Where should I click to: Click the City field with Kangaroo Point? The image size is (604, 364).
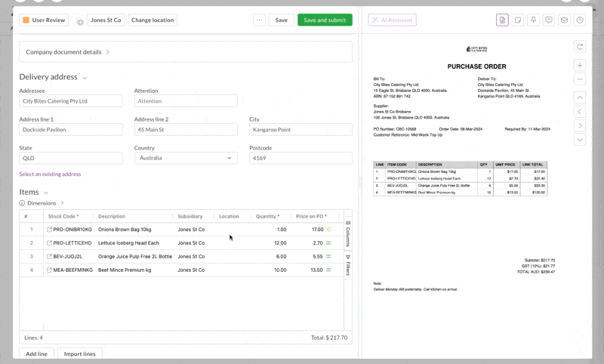(300, 129)
